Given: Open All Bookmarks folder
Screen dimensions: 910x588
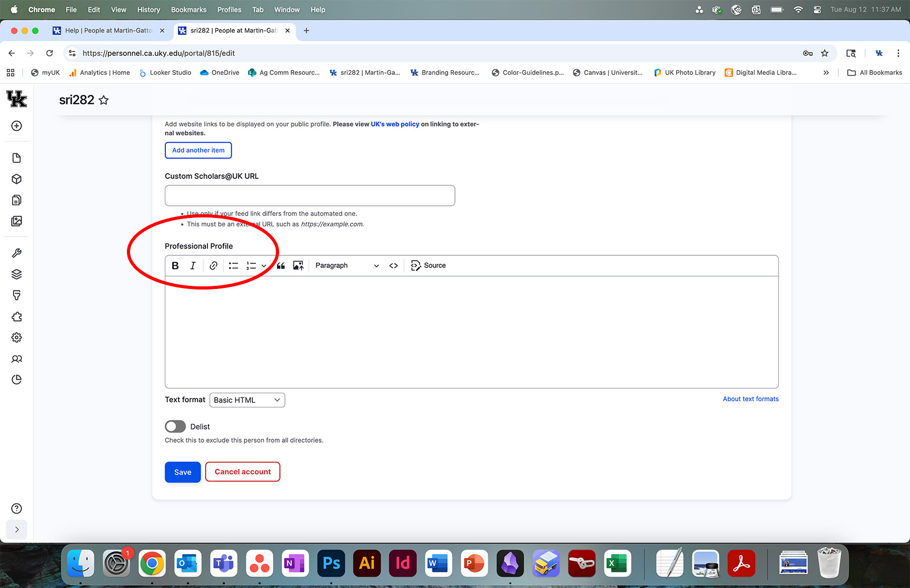Looking at the screenshot, I should [x=875, y=73].
